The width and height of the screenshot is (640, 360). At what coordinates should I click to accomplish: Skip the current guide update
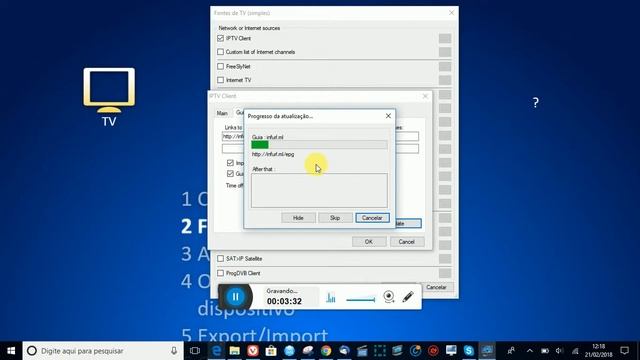pos(335,218)
